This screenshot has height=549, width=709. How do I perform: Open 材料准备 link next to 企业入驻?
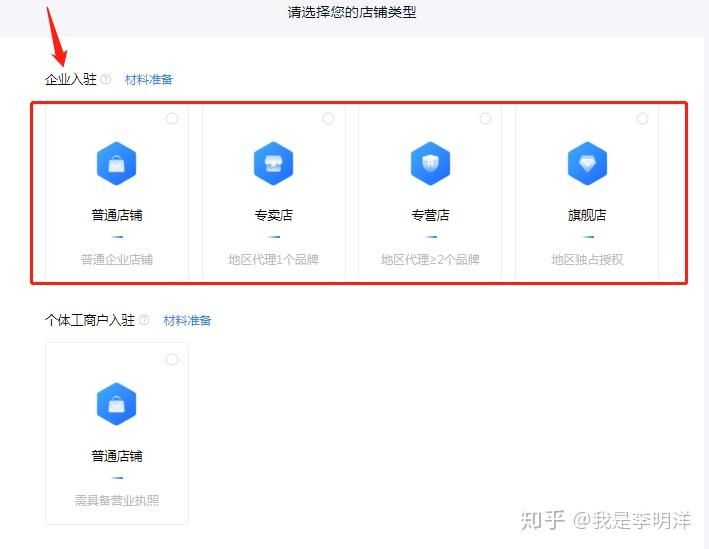pos(149,80)
